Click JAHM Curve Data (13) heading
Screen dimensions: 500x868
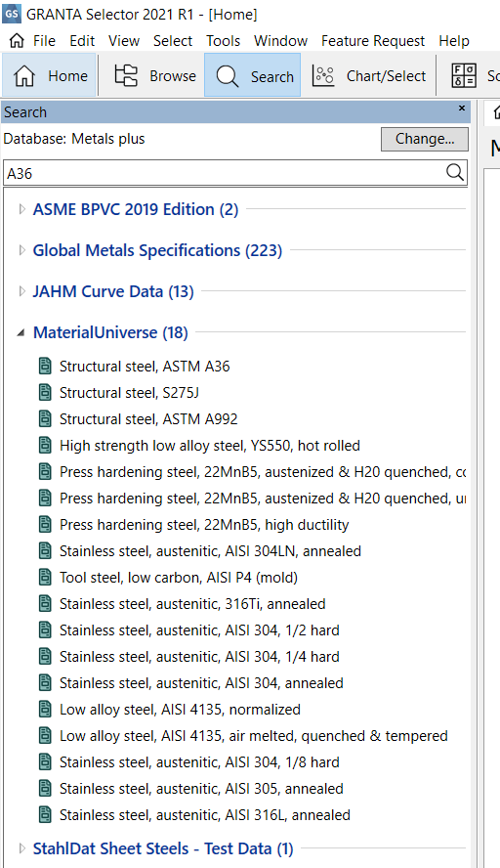[x=113, y=291]
